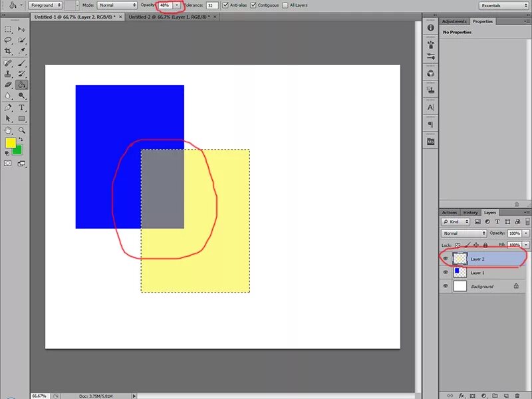Viewport: 532px width, 399px height.
Task: Open the Paragraph panel icon
Action: 430,124
